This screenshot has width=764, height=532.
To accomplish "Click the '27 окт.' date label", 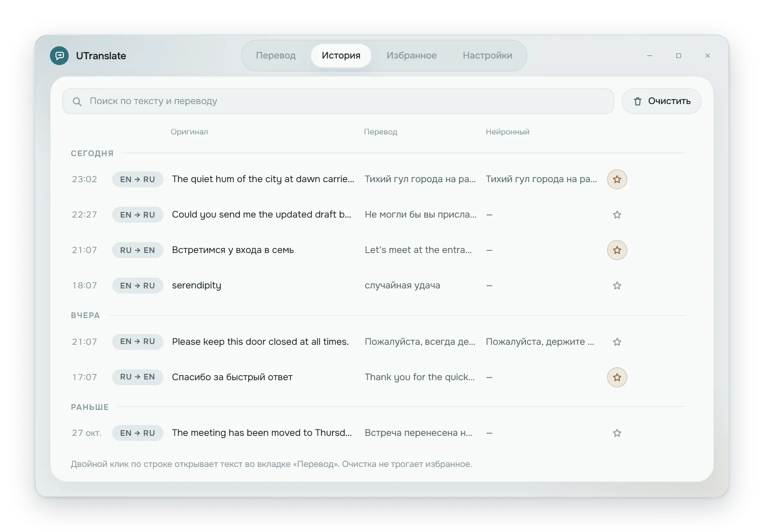I will (87, 433).
